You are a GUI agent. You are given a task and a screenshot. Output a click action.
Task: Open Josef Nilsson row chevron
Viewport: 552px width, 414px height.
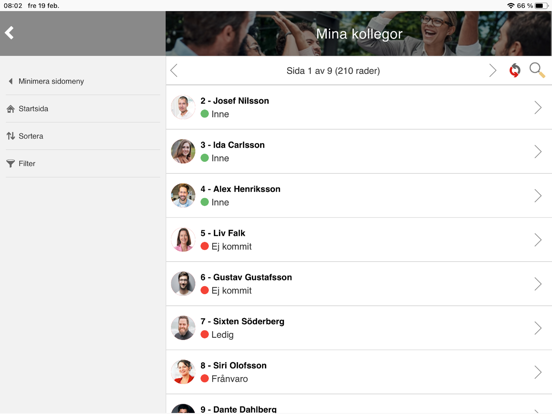[x=538, y=108]
